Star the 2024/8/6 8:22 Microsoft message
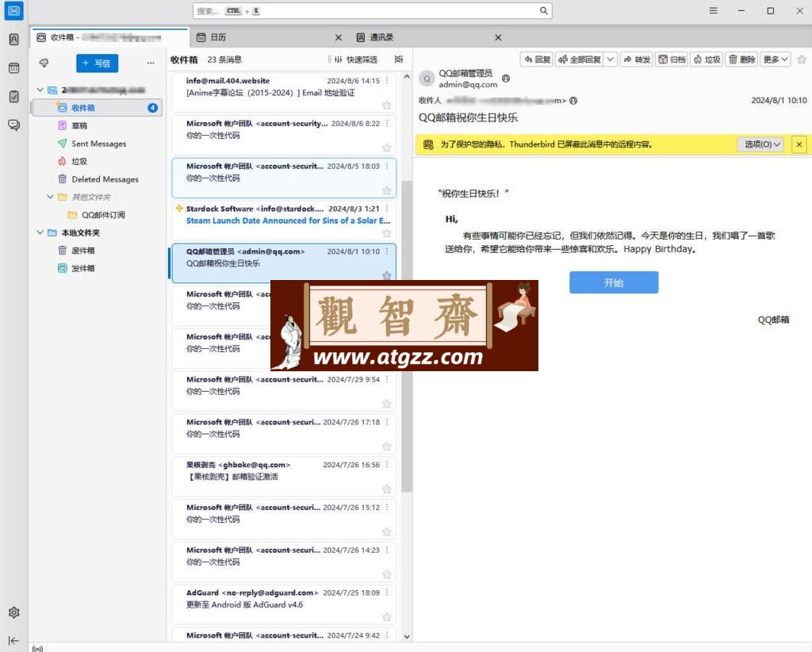This screenshot has width=812, height=652. click(x=387, y=148)
